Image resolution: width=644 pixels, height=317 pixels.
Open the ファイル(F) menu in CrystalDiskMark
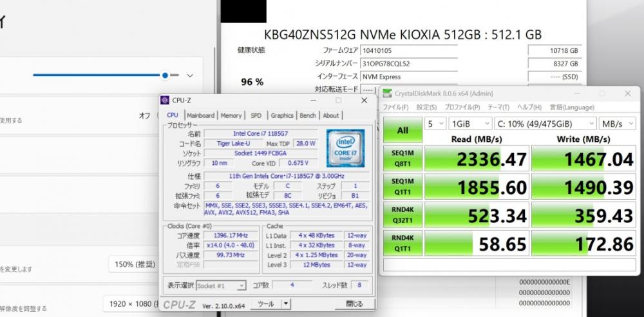[x=395, y=108]
